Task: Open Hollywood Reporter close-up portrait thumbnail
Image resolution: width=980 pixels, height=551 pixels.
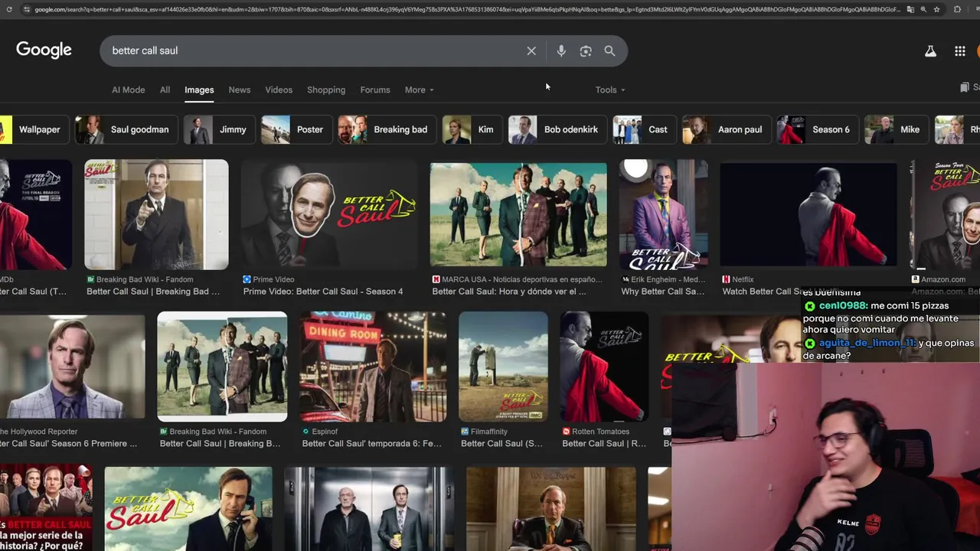Action: coord(72,367)
